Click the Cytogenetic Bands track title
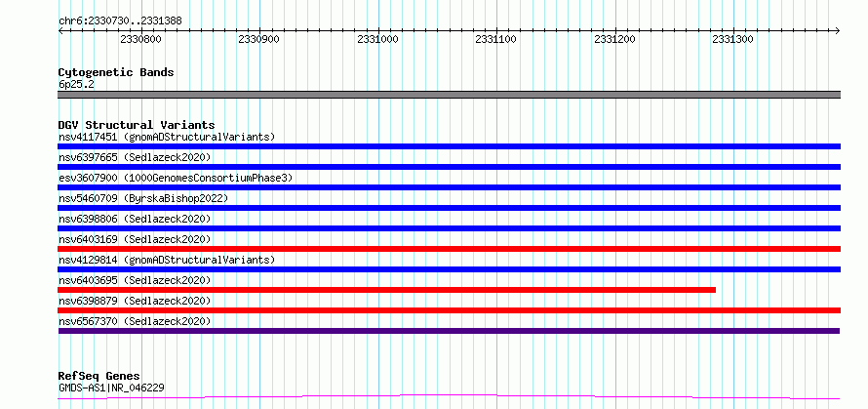 [116, 72]
